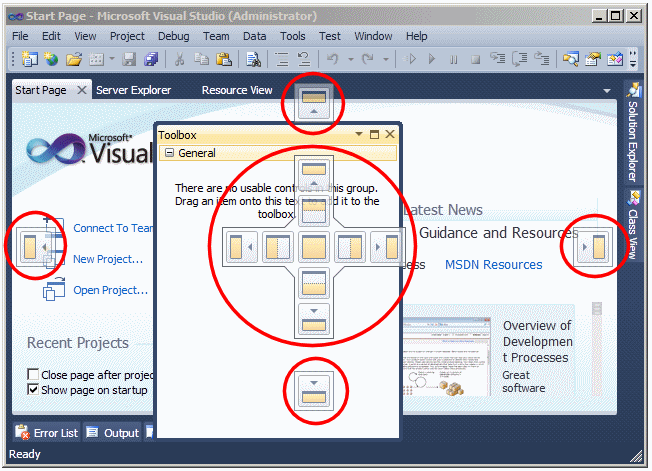Click the Open Project icon beside its link
Image resolution: width=652 pixels, height=471 pixels.
click(54, 289)
